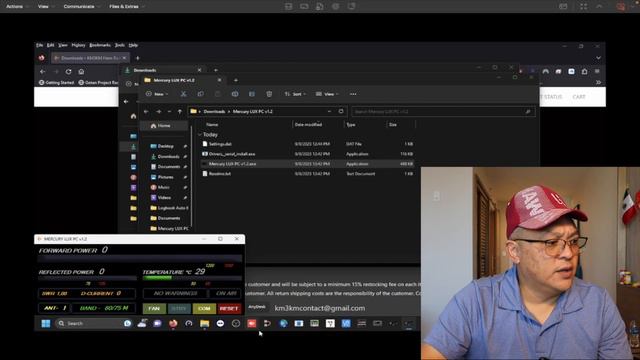Open the red AnyDesk taskbar icon
Image resolution: width=640 pixels, height=360 pixels.
pyautogui.click(x=252, y=323)
